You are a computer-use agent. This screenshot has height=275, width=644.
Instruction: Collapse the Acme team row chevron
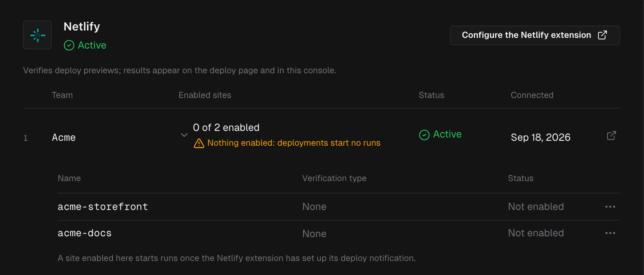pyautogui.click(x=184, y=135)
